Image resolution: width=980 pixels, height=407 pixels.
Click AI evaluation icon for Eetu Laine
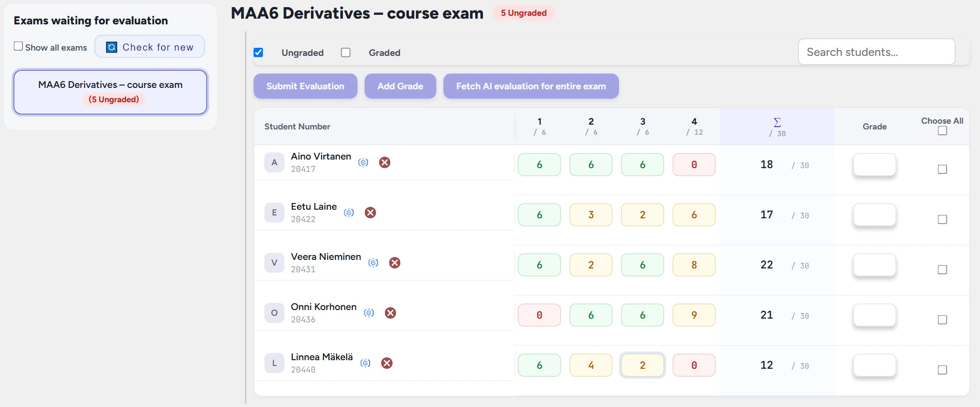click(349, 213)
